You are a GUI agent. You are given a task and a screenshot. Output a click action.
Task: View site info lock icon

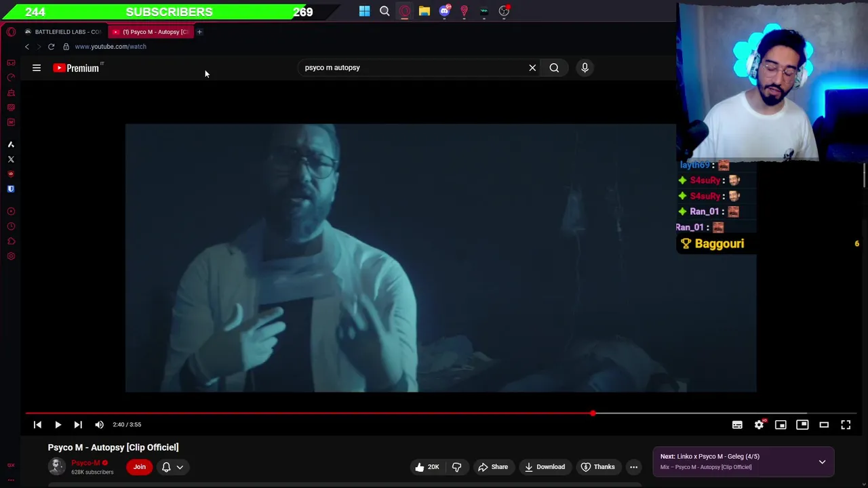pyautogui.click(x=66, y=47)
